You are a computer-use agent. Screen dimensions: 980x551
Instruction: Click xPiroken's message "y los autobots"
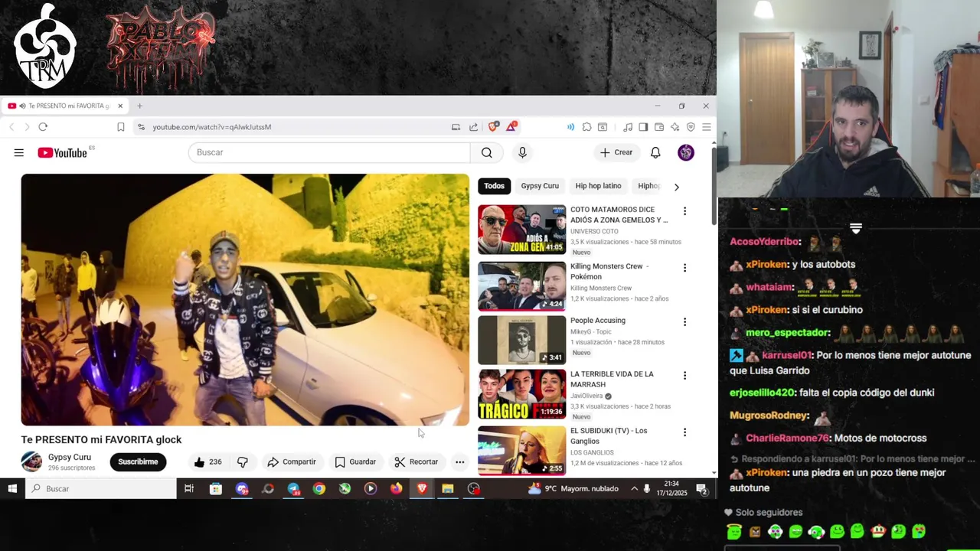coord(823,264)
